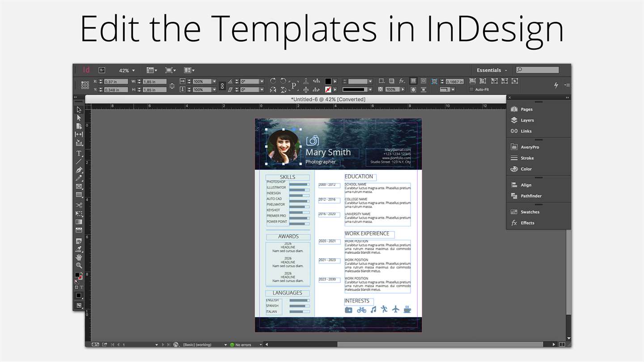The height and width of the screenshot is (362, 644).
Task: Select the Line tool
Action: pyautogui.click(x=79, y=162)
